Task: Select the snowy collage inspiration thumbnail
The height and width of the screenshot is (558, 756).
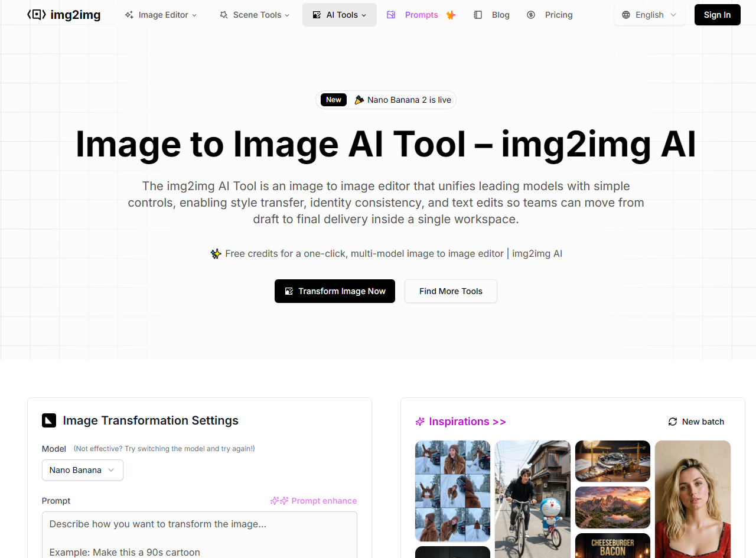Action: [x=452, y=491]
